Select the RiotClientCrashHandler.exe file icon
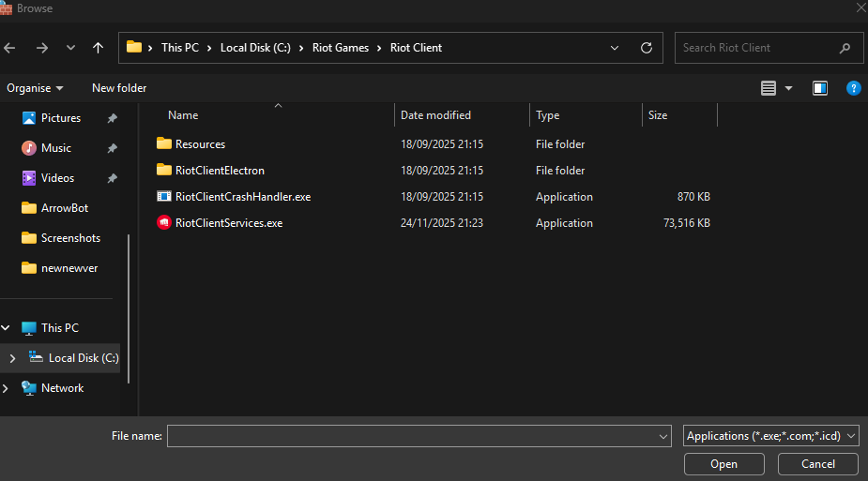The height and width of the screenshot is (481, 868). pos(164,197)
